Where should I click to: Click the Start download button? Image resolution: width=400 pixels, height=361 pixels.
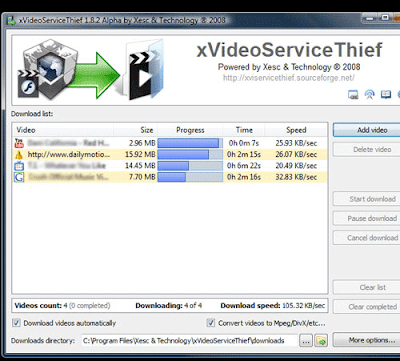pos(366,199)
